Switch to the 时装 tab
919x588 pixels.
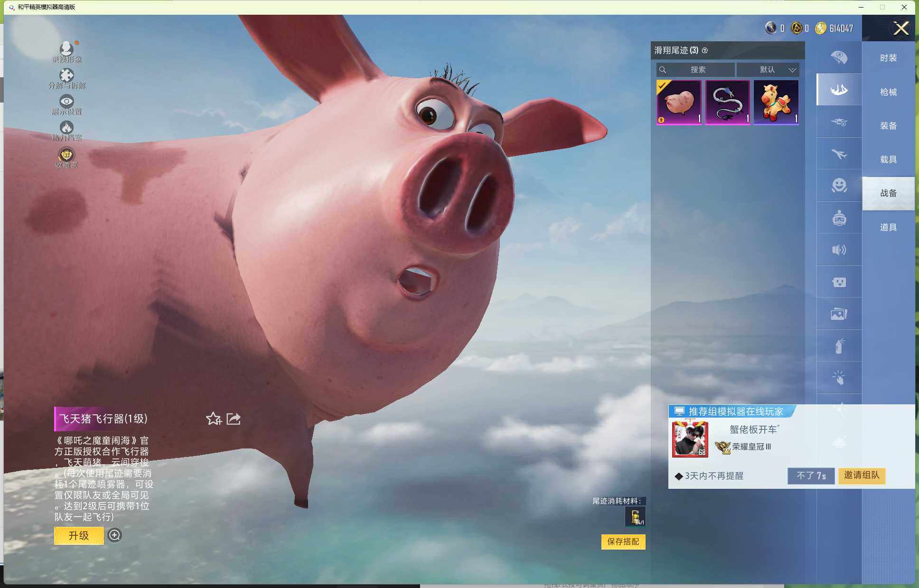[888, 58]
